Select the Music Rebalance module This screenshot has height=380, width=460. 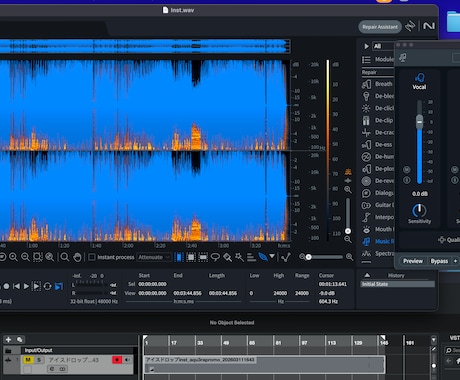coord(378,241)
